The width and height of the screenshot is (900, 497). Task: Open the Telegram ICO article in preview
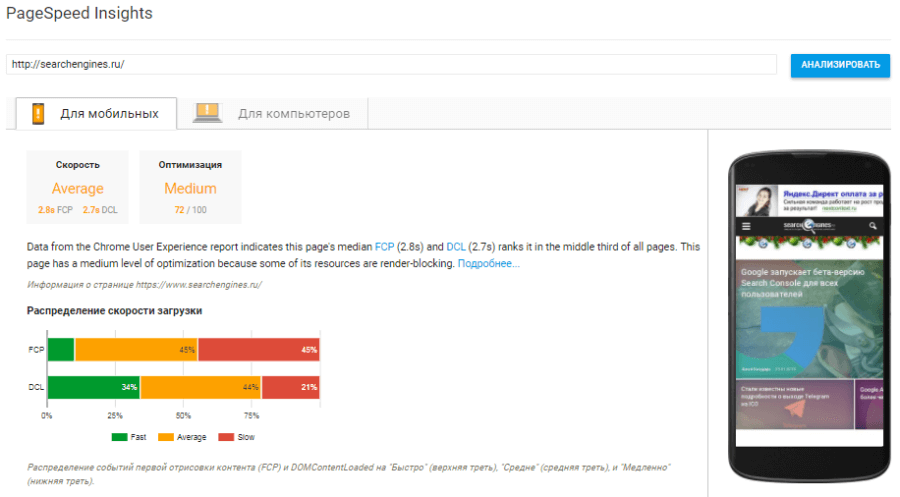[795, 404]
